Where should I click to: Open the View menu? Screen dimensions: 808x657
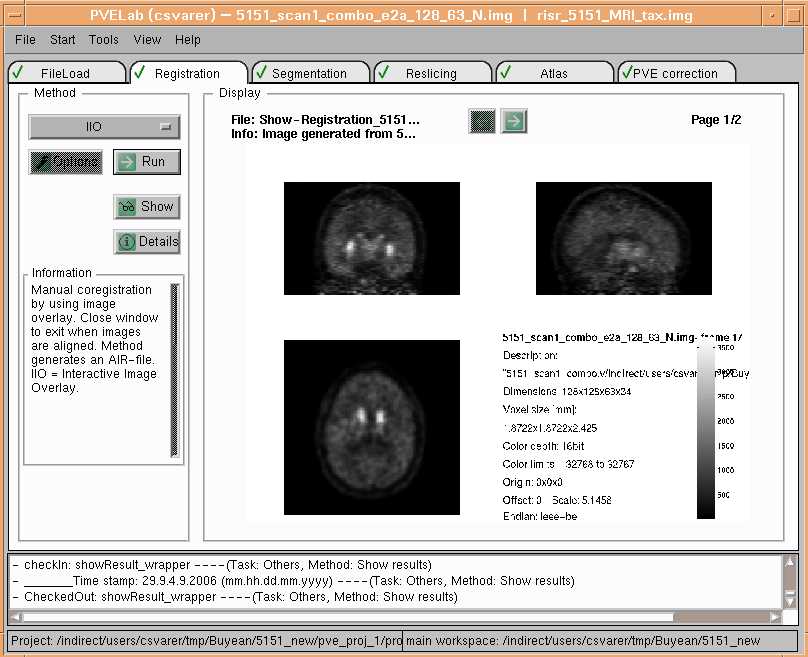tap(147, 40)
